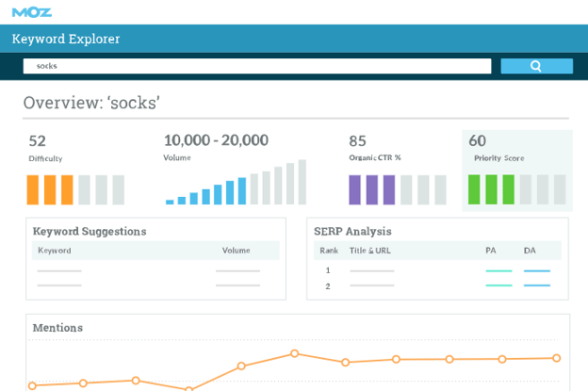Click the 'Rank' column header
The width and height of the screenshot is (588, 391).
[x=329, y=251]
